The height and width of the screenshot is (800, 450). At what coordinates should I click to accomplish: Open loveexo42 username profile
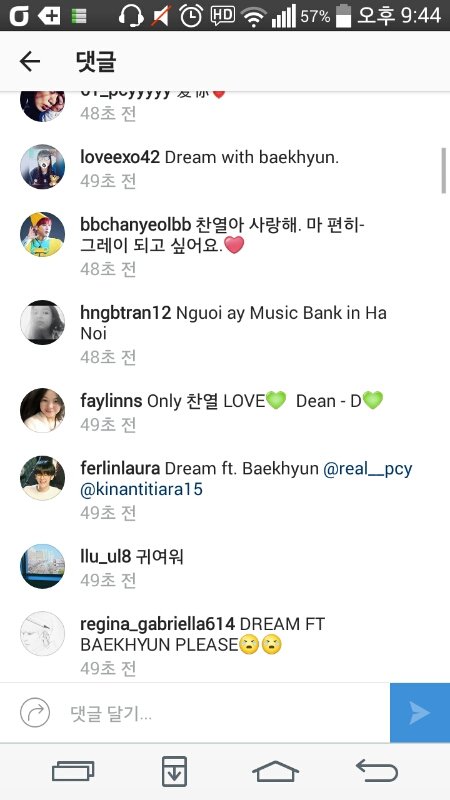[120, 157]
